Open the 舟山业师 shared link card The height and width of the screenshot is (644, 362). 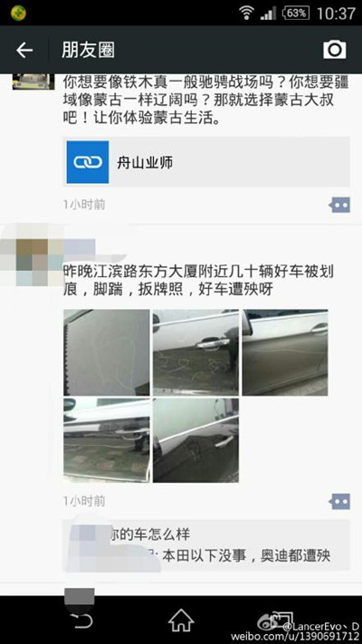tap(206, 162)
